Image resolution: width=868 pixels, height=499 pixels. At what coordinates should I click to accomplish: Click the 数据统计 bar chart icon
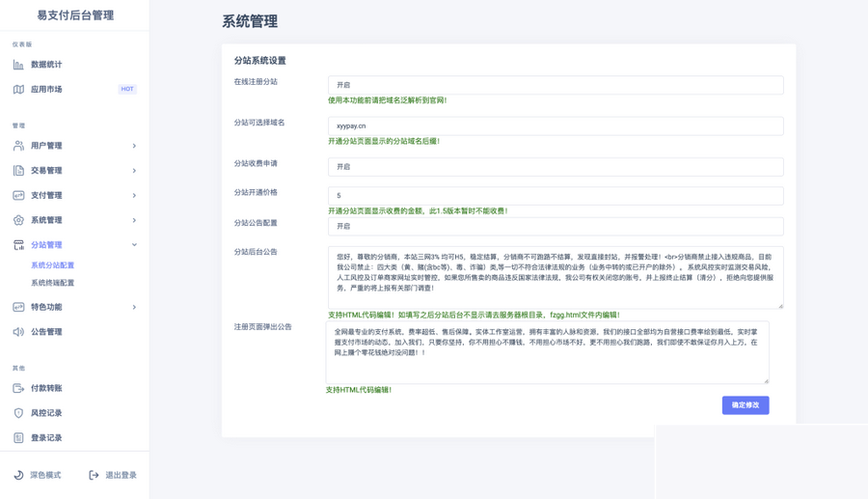tap(18, 65)
